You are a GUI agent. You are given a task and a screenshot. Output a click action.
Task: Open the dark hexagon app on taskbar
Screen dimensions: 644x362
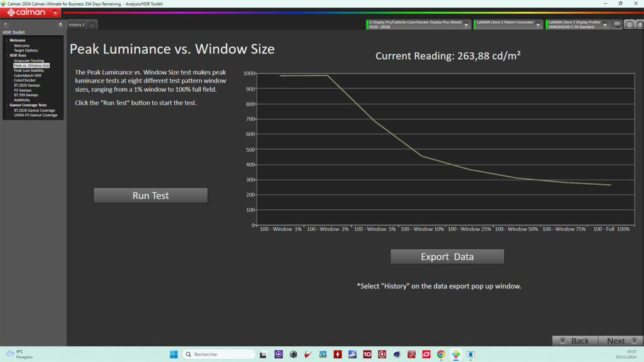[293, 354]
